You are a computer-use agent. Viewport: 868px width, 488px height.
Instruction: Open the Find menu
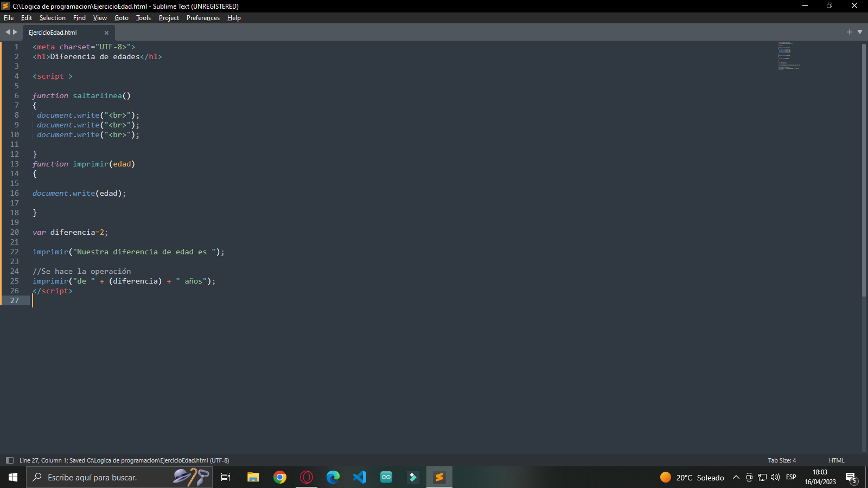click(x=79, y=18)
